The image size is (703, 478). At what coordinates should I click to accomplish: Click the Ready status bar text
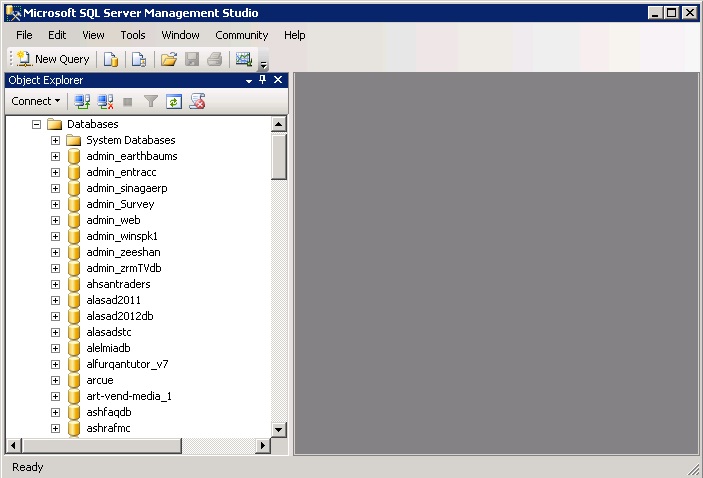click(x=27, y=467)
